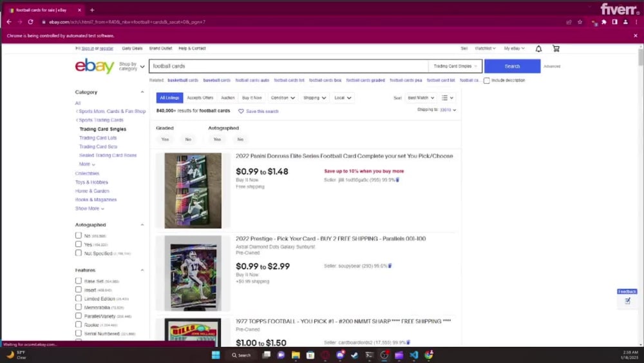Click the share page icon in address bar
This screenshot has width=644, height=363.
569,22
